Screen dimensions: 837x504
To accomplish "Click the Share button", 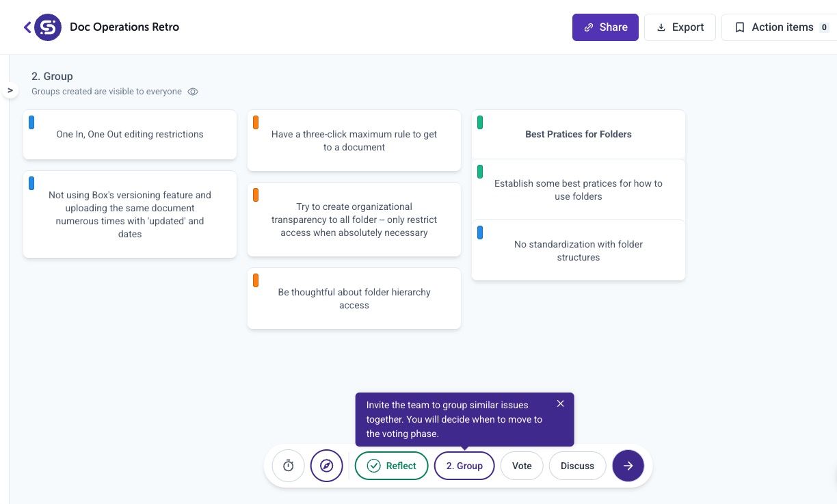I will [605, 27].
